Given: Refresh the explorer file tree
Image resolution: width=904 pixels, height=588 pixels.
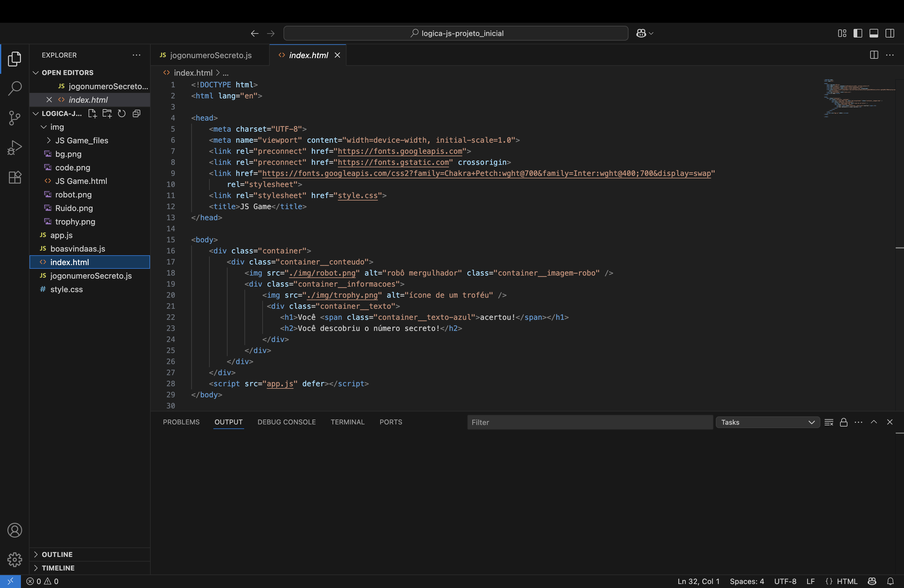Looking at the screenshot, I should pyautogui.click(x=121, y=113).
